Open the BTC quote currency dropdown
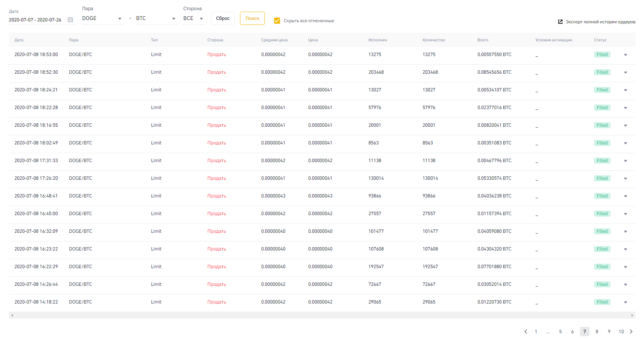The height and width of the screenshot is (340, 644). coord(156,18)
